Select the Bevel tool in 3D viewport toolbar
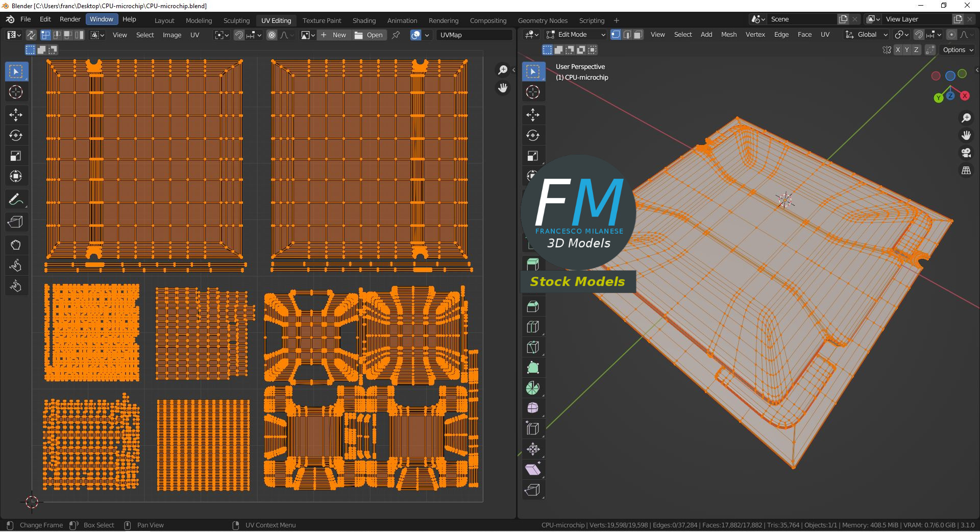This screenshot has width=980, height=532. (x=533, y=306)
